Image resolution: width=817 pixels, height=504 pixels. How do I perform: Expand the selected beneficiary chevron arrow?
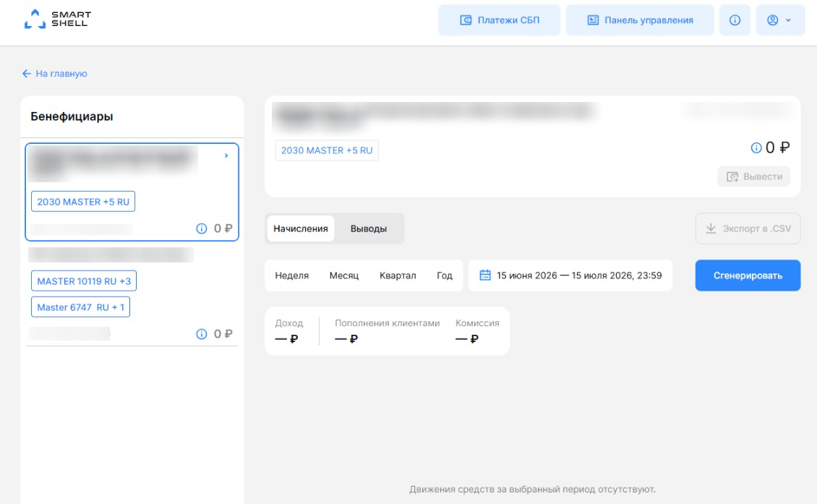tap(226, 155)
